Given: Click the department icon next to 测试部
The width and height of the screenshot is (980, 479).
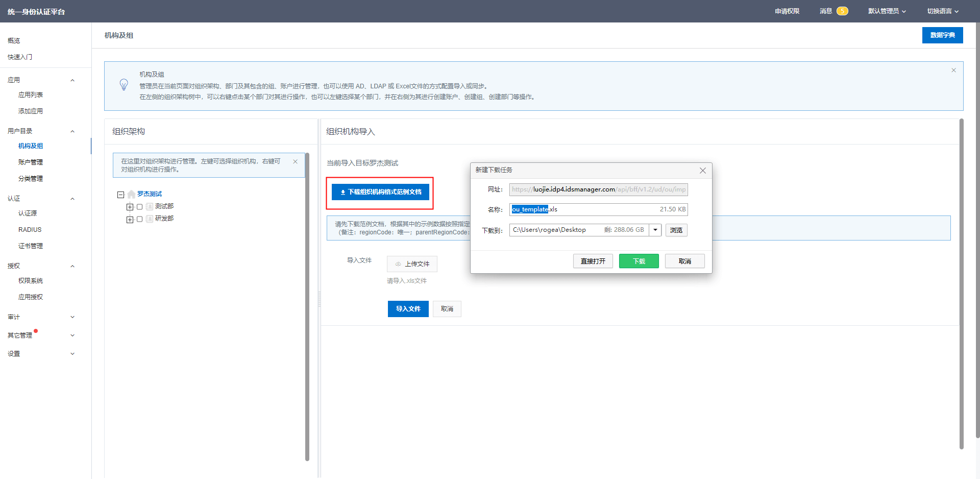Looking at the screenshot, I should pos(149,207).
